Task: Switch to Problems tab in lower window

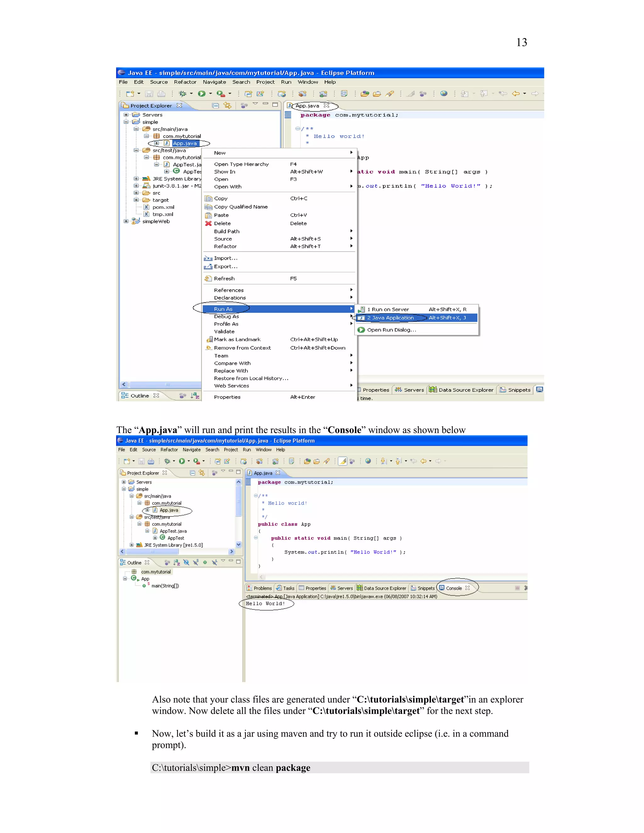Action: [259, 588]
